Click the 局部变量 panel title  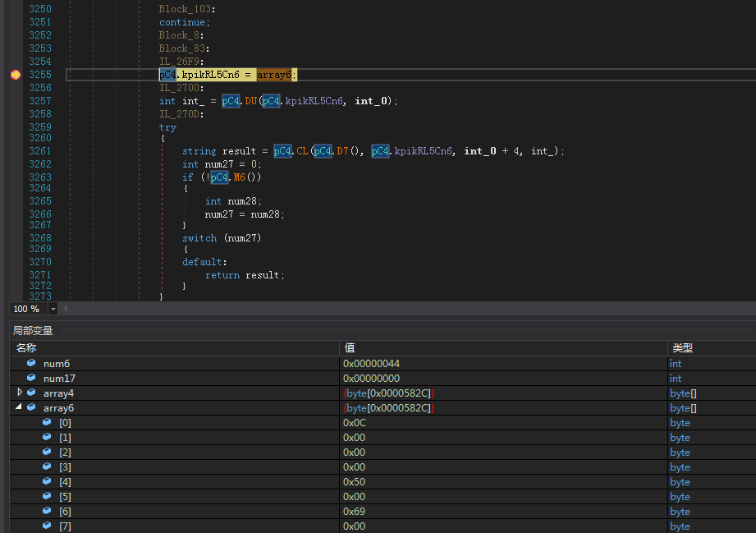(x=33, y=331)
